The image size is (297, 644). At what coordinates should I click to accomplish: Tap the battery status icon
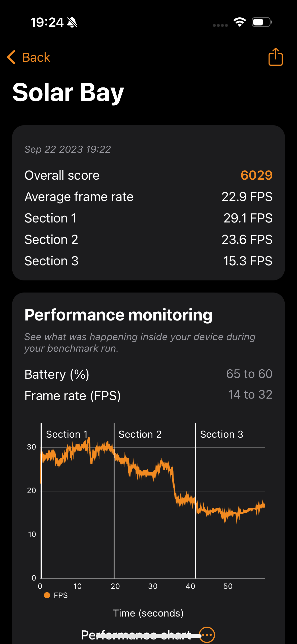pos(262,22)
